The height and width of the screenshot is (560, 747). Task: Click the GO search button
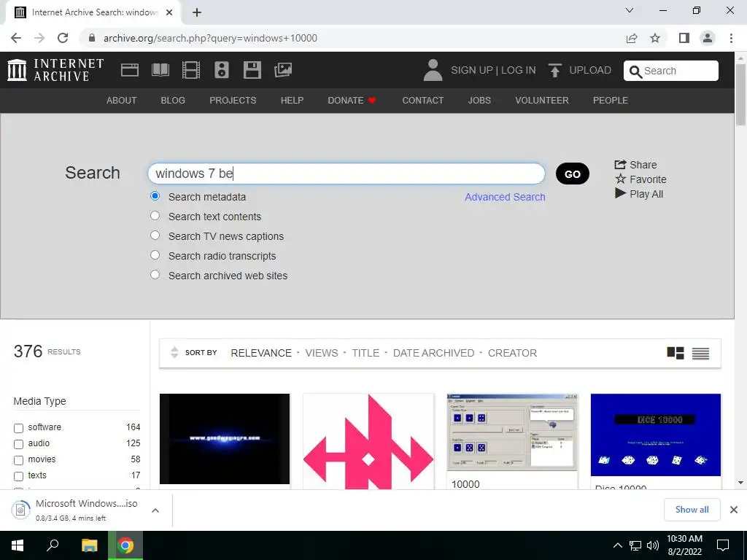pyautogui.click(x=572, y=174)
